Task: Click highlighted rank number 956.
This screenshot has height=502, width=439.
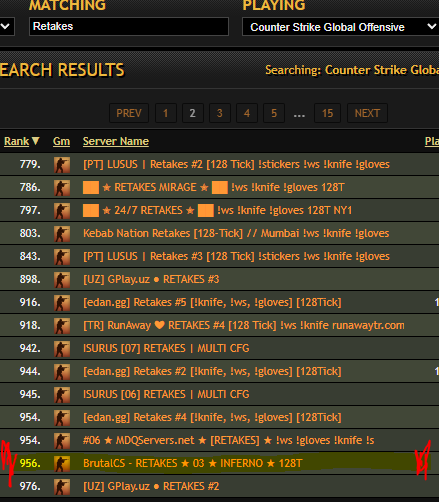Action: [30, 463]
